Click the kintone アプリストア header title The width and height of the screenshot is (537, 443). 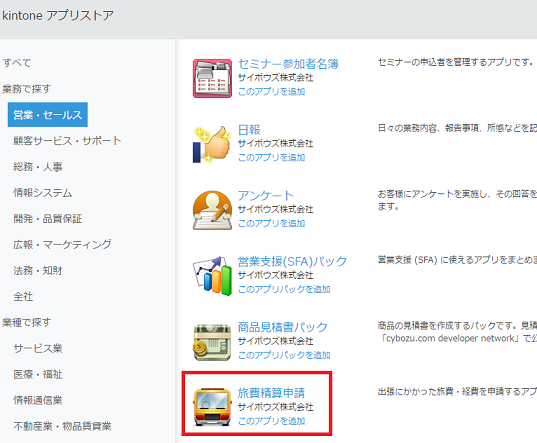[58, 15]
